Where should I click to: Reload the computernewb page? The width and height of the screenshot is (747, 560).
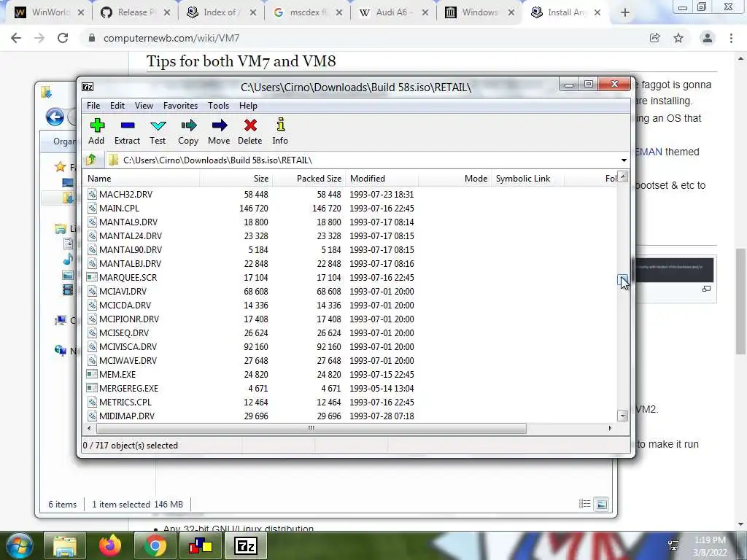(63, 38)
